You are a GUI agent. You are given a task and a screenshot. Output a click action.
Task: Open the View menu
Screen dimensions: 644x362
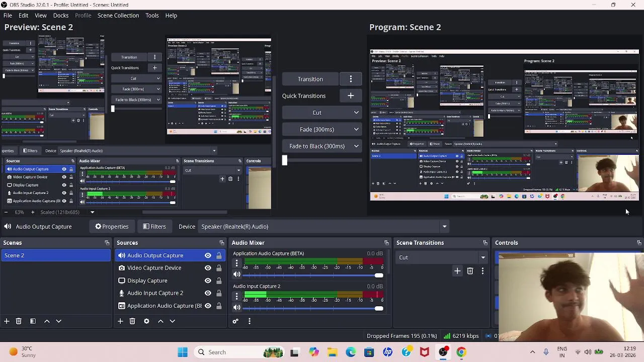coord(41,15)
